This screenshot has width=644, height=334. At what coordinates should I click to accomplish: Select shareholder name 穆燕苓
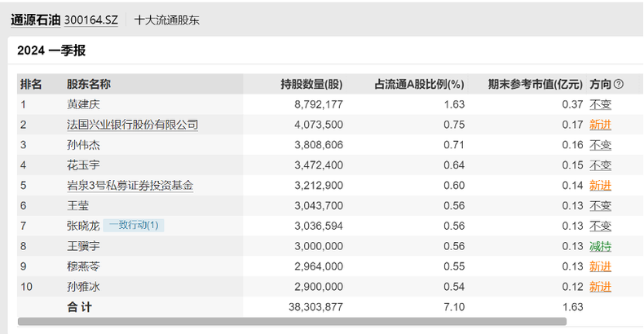tap(83, 266)
